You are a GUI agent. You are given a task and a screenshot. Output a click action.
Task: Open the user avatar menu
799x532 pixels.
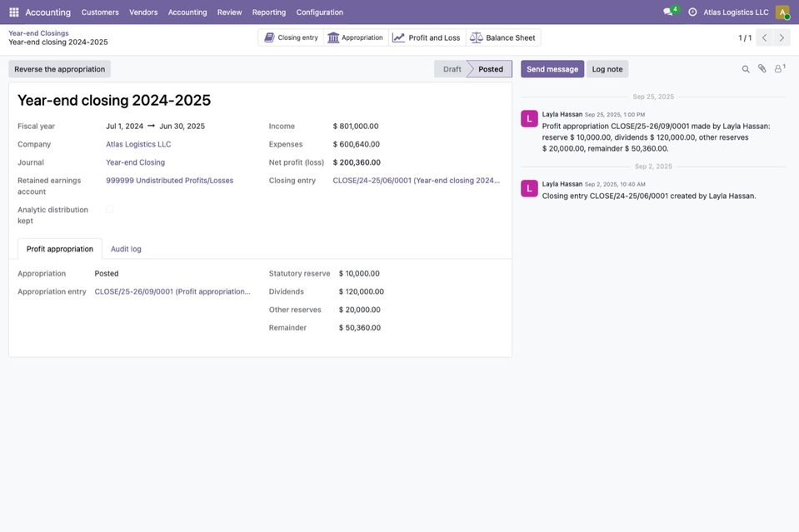[782, 12]
